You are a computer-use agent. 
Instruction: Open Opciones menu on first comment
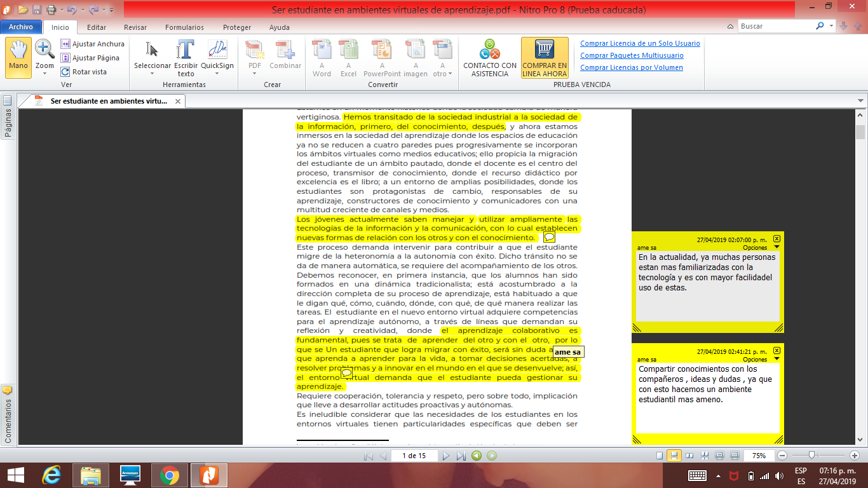tap(759, 248)
